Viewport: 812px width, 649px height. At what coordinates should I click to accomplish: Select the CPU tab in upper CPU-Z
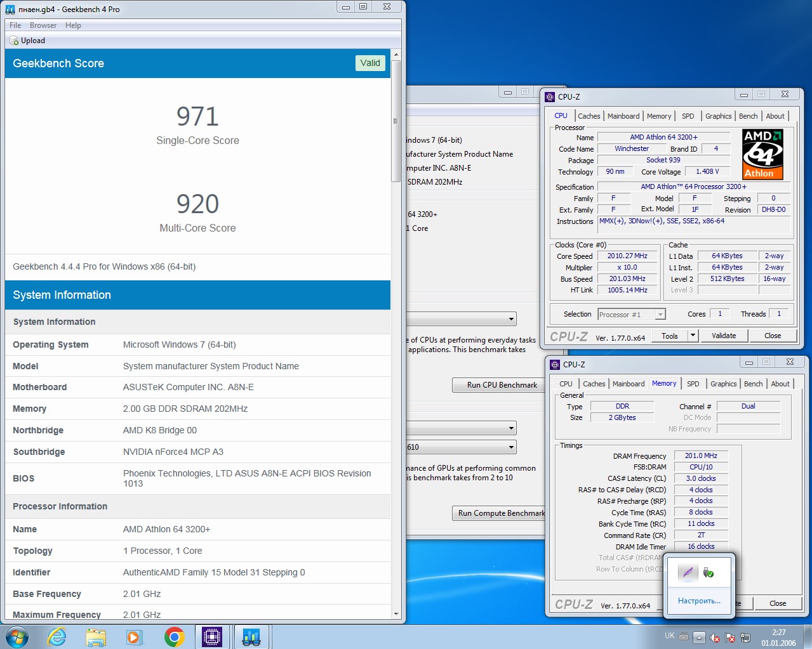pos(561,115)
